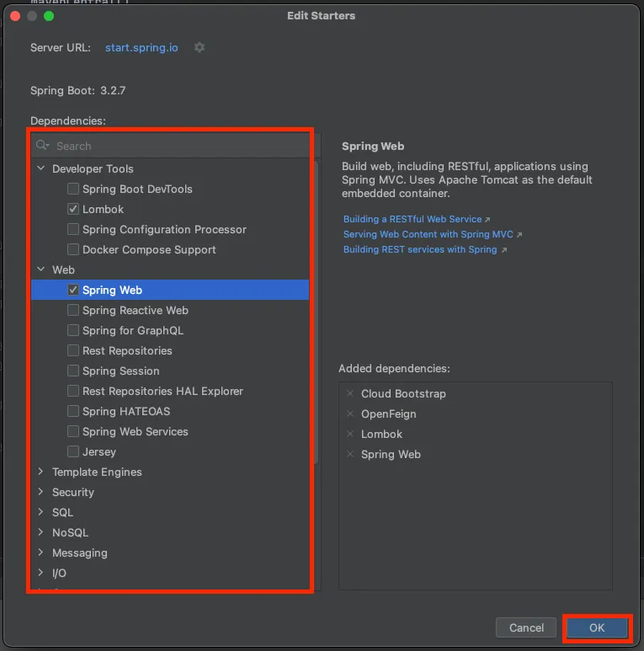
Task: Expand the I/O group
Action: [x=40, y=573]
